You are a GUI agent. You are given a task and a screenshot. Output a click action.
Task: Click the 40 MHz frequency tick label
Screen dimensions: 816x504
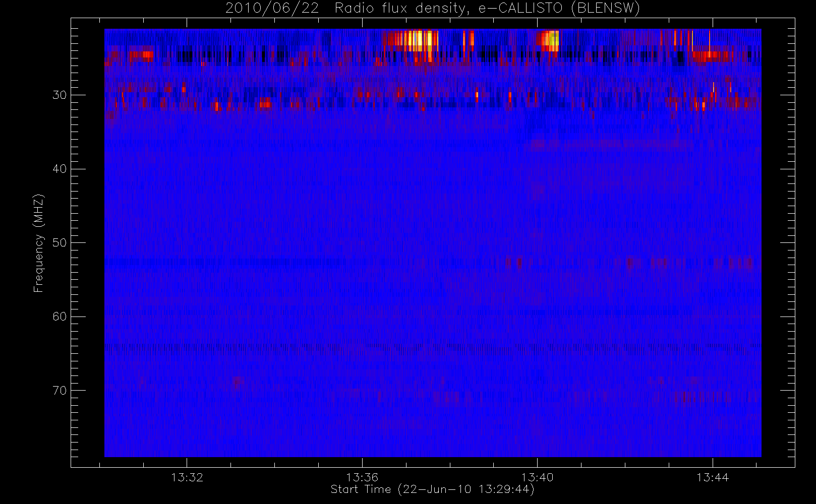60,169
